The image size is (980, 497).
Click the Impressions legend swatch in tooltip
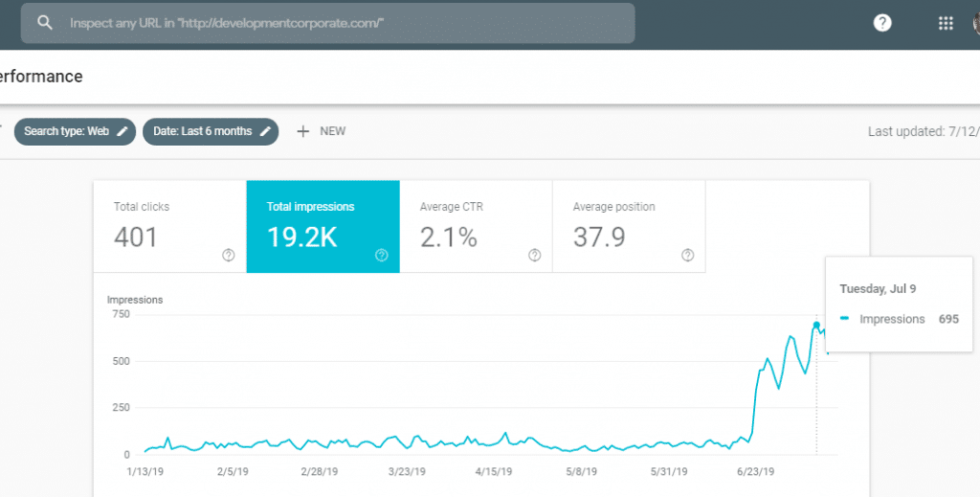point(845,320)
